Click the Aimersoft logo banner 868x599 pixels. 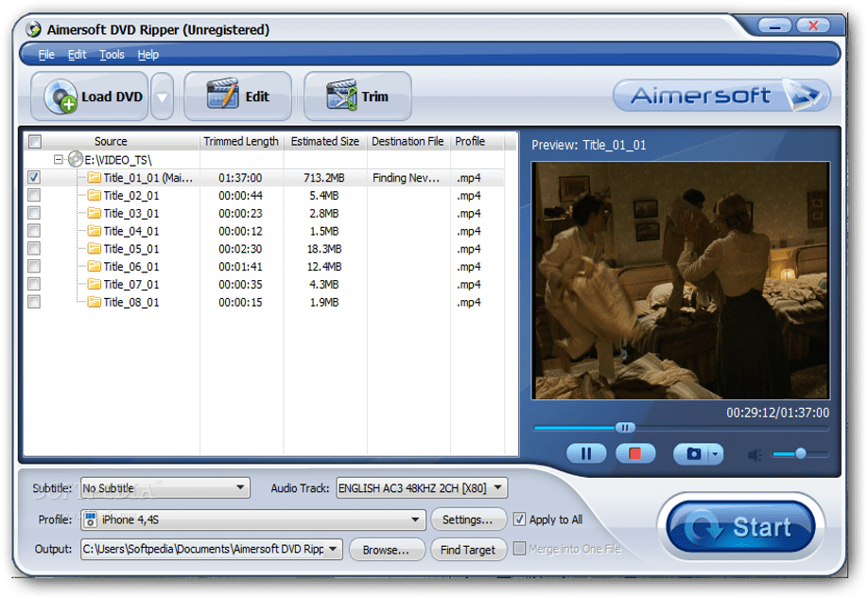click(721, 96)
